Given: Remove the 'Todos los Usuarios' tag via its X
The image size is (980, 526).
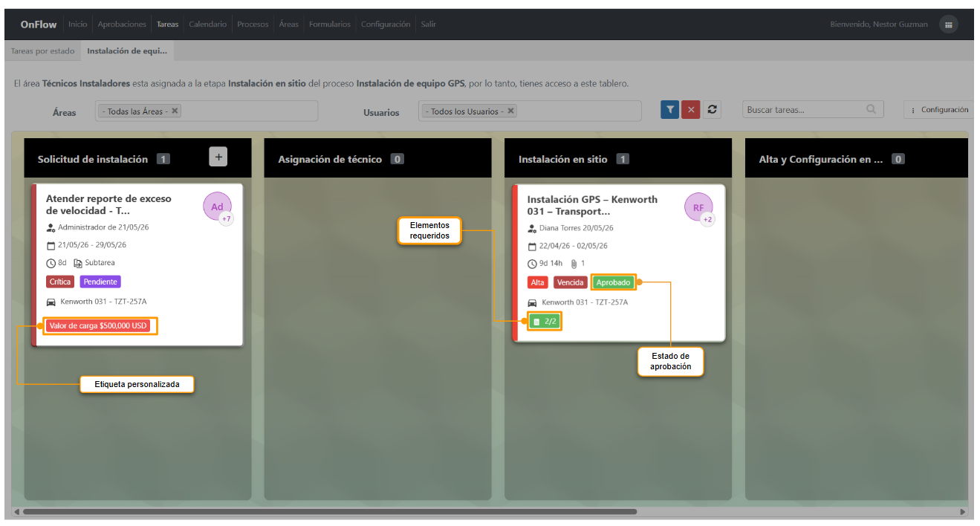Looking at the screenshot, I should coord(511,111).
